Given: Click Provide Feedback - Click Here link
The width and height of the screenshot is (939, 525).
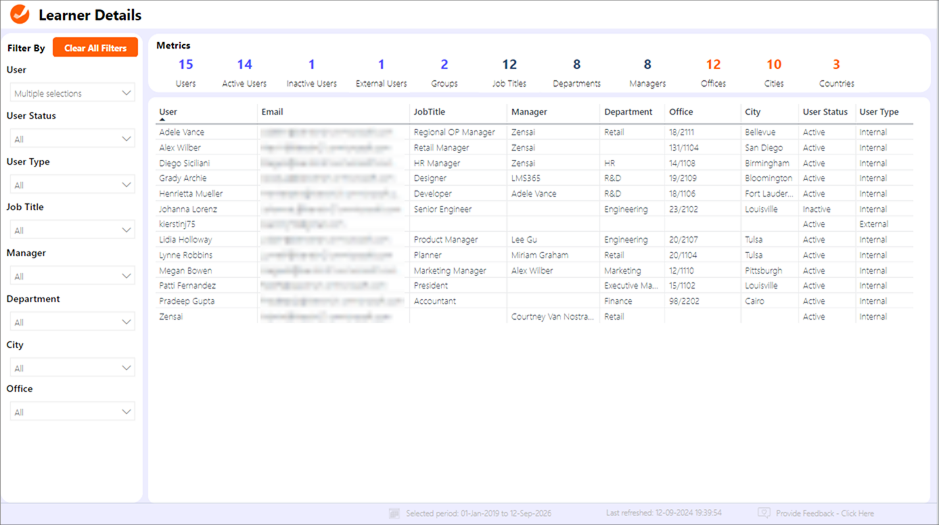Looking at the screenshot, I should pyautogui.click(x=824, y=513).
